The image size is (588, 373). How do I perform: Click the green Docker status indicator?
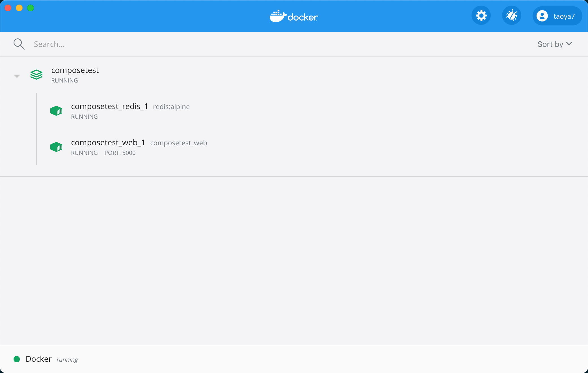(17, 359)
